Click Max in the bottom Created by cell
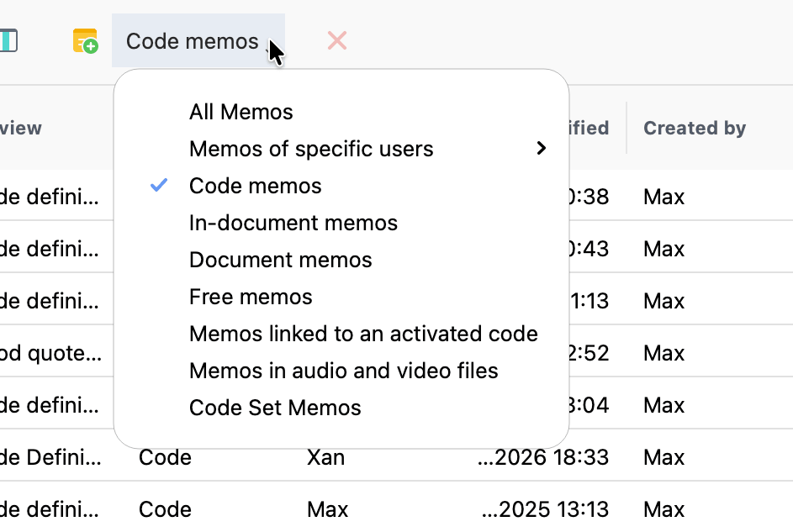 [x=663, y=508]
